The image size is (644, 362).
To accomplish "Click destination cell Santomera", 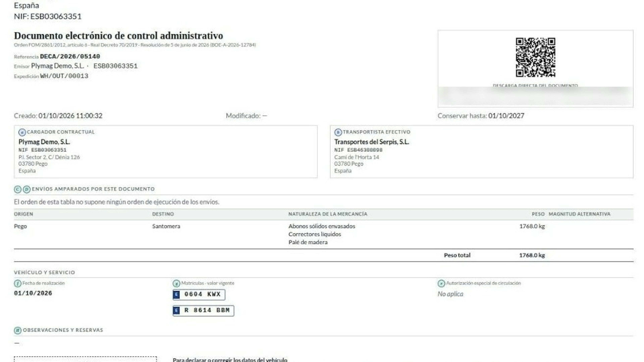I will point(166,226).
